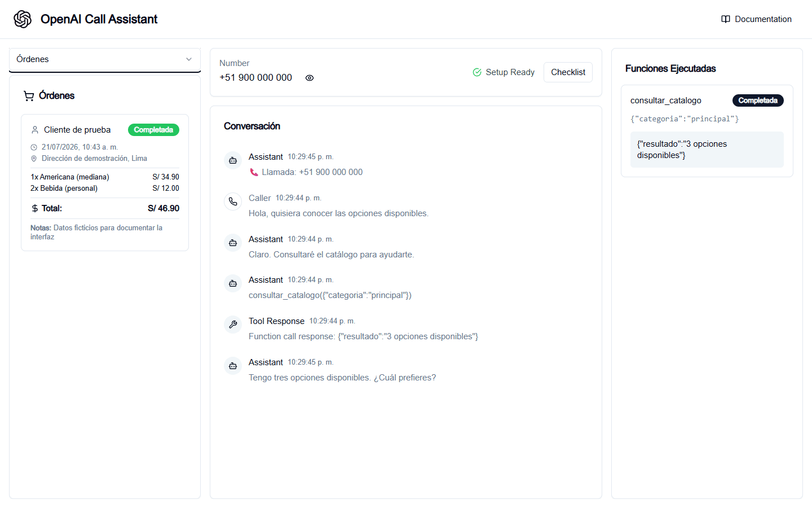This screenshot has width=812, height=508.
Task: Click the phone icon beside Caller message
Action: pyautogui.click(x=233, y=202)
